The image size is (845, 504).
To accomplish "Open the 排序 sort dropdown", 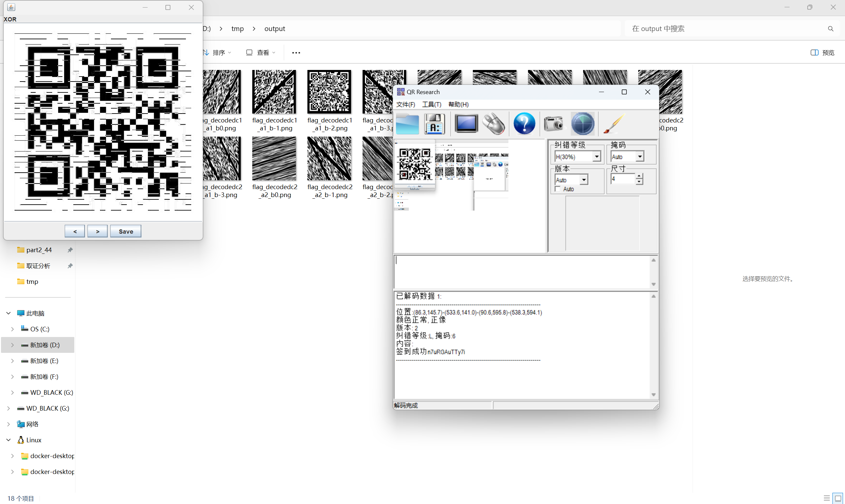I will pyautogui.click(x=217, y=52).
